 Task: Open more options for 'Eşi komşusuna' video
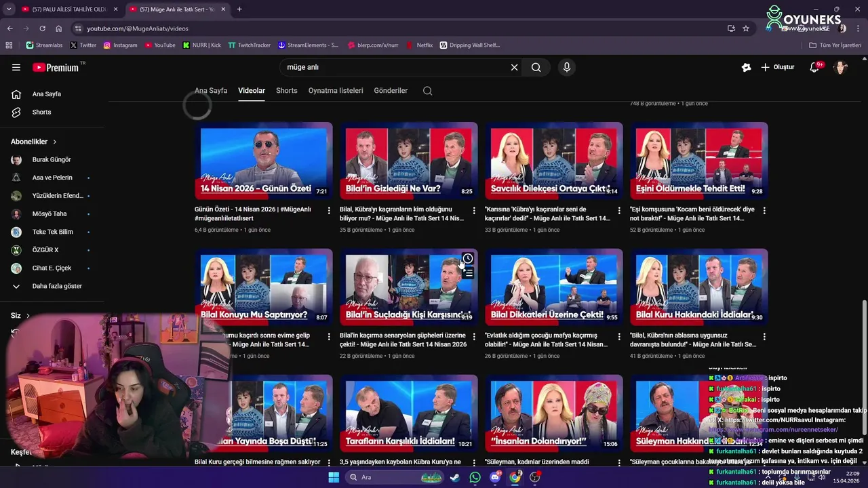tap(764, 211)
